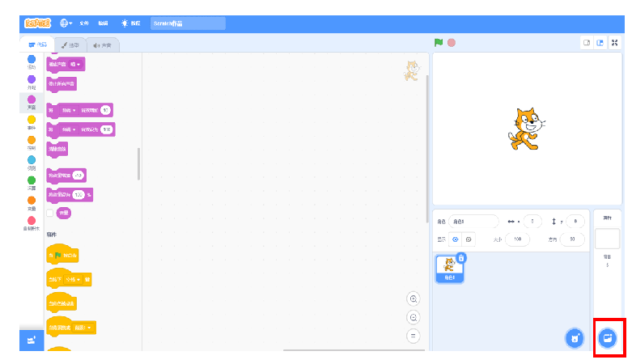Viewport: 632px width, 364px height.
Task: Click the choose a backdrop button
Action: (608, 338)
